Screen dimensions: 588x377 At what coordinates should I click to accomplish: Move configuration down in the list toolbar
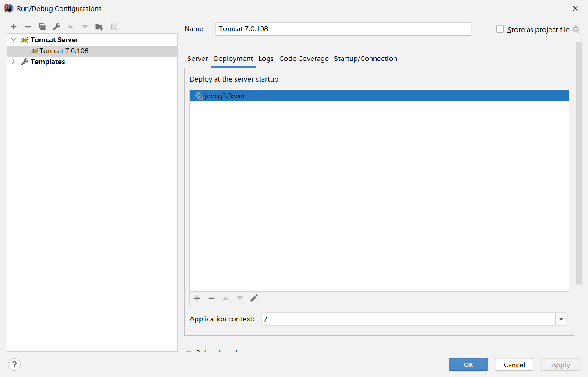point(85,27)
